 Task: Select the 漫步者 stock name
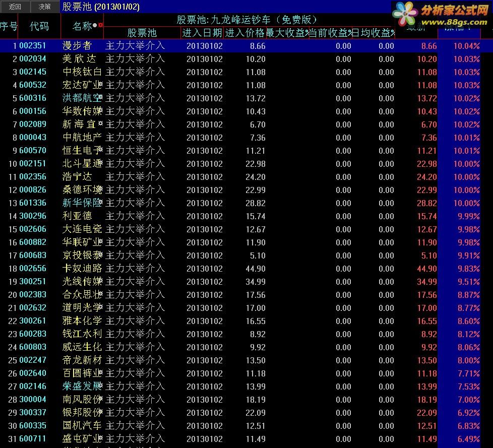tap(77, 45)
